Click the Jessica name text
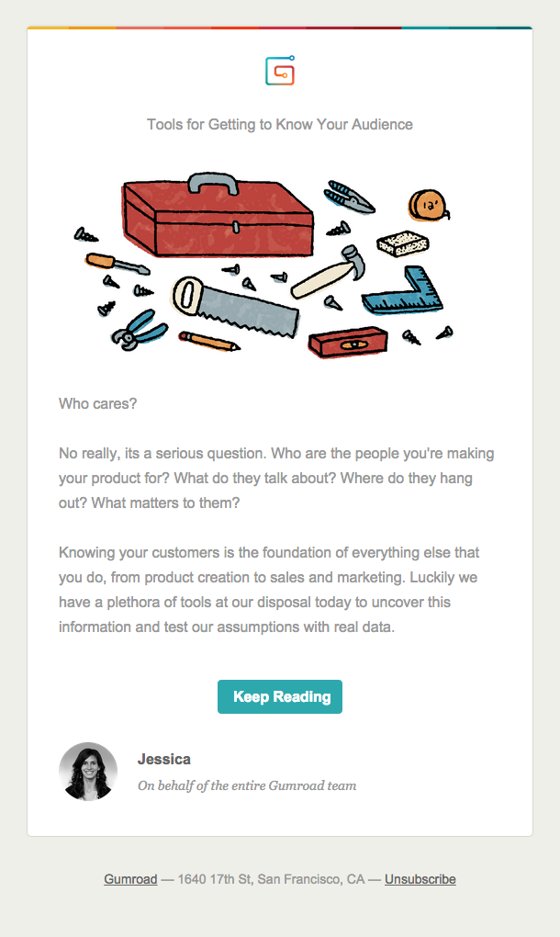The height and width of the screenshot is (937, 560). point(164,759)
